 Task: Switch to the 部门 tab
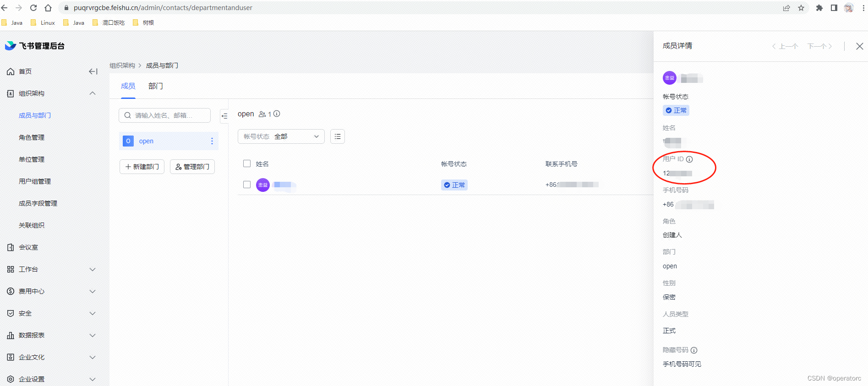[156, 86]
